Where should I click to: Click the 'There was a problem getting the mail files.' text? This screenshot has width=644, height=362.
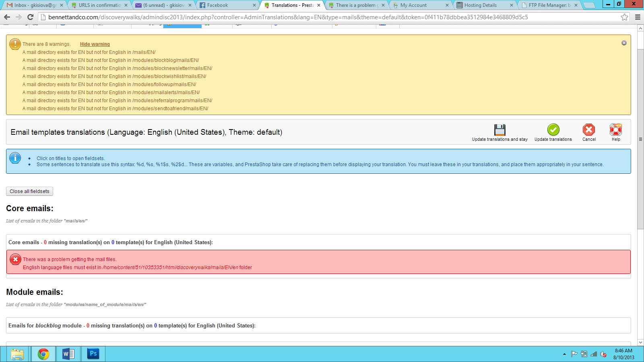pos(70,259)
